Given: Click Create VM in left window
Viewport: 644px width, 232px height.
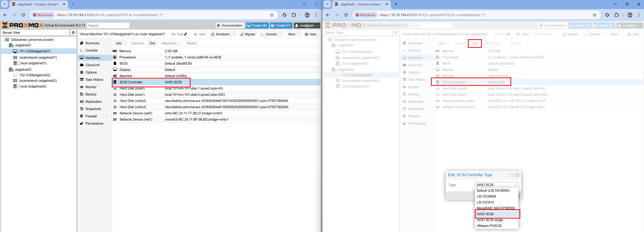Looking at the screenshot, I should [x=257, y=26].
